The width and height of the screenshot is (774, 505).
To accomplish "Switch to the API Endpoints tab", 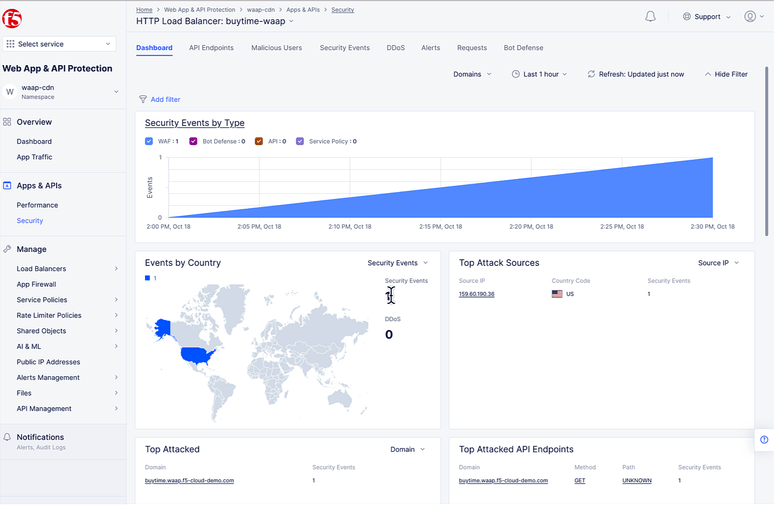I will click(x=211, y=48).
